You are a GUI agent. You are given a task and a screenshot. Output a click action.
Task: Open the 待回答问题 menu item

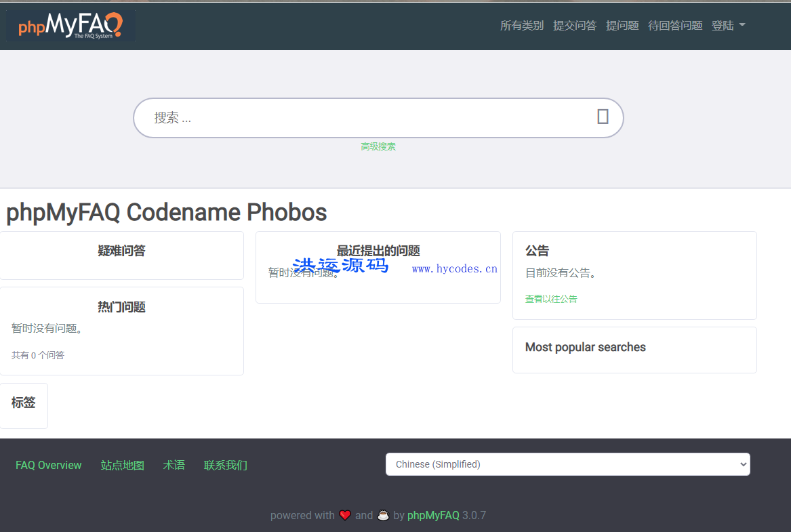675,26
